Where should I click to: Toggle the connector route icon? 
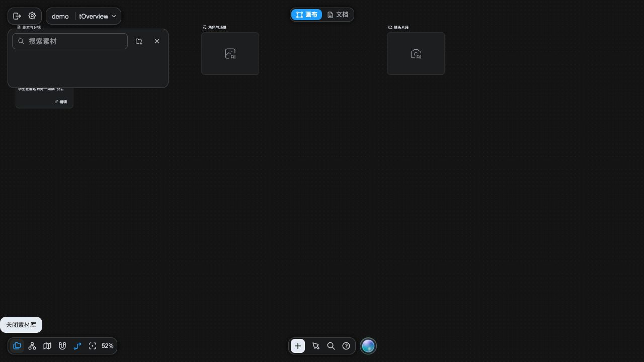(77, 346)
